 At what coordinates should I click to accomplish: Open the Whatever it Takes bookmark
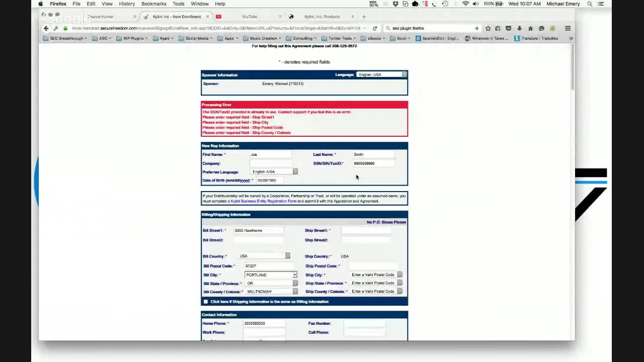(x=487, y=38)
